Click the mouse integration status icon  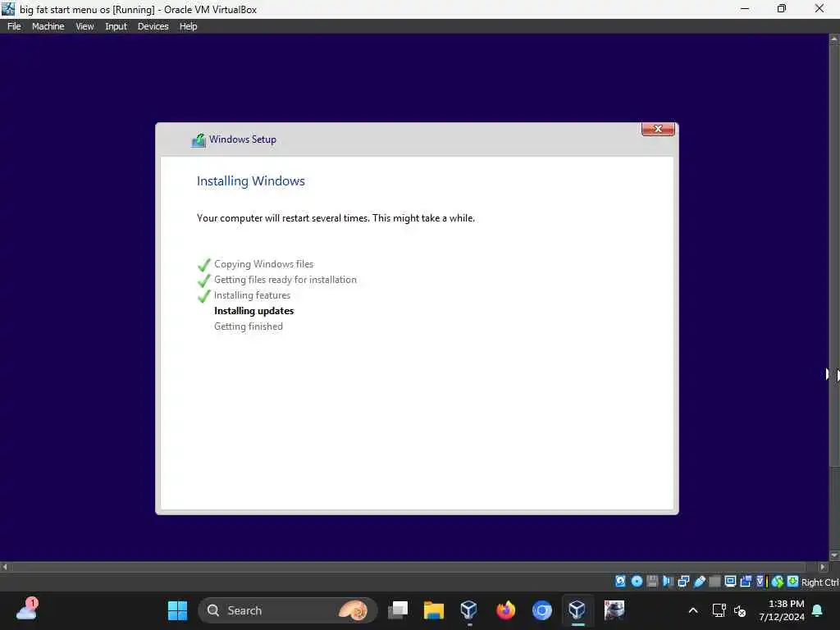coord(778,582)
